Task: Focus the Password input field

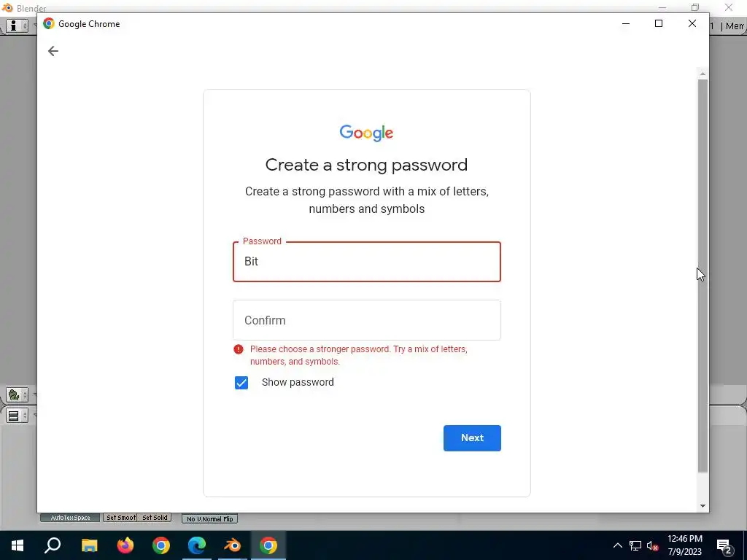Action: (x=367, y=262)
